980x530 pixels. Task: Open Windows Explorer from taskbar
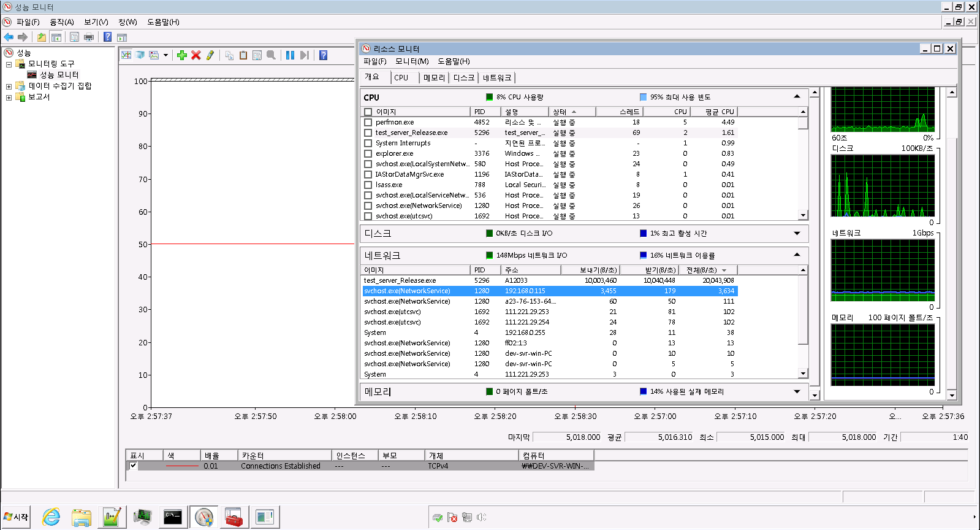(x=82, y=517)
